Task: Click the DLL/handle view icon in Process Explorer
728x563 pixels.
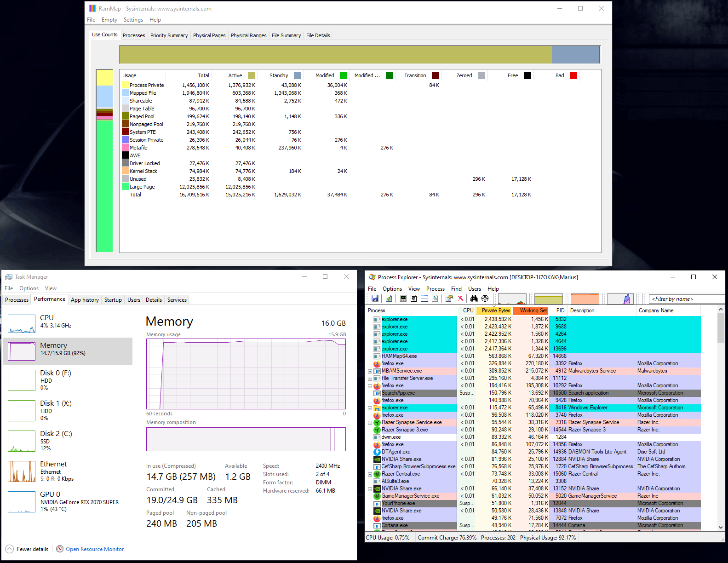Action: pyautogui.click(x=435, y=299)
